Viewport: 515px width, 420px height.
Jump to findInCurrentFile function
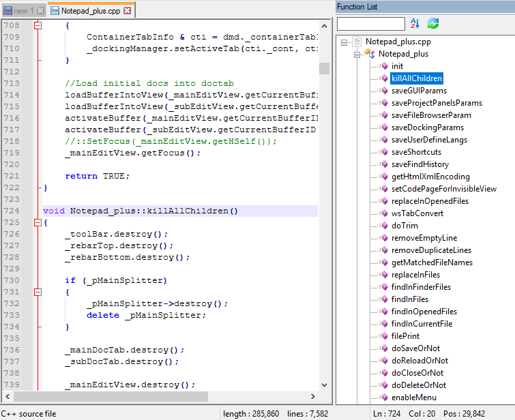click(422, 324)
